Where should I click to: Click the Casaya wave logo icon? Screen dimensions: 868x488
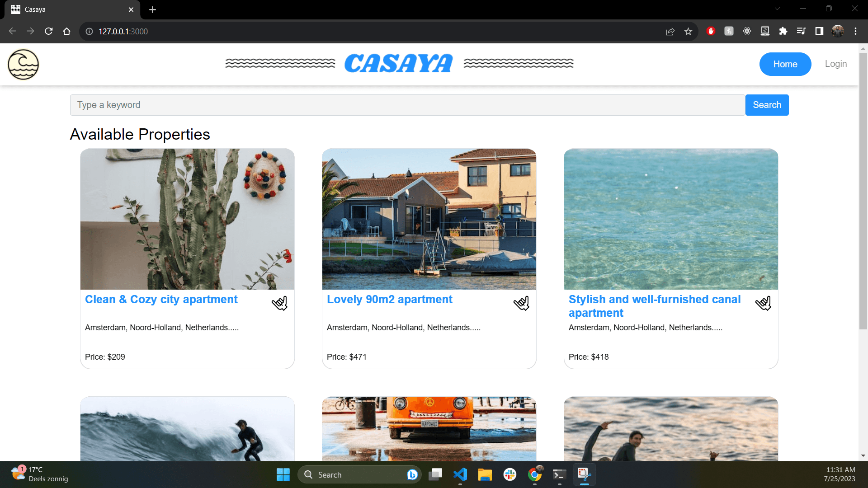pos(23,64)
